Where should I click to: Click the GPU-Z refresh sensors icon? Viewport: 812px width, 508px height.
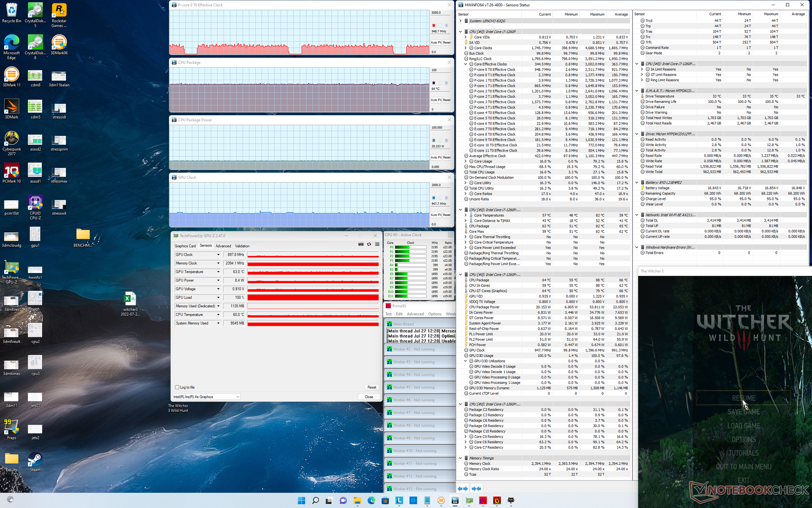(x=369, y=244)
